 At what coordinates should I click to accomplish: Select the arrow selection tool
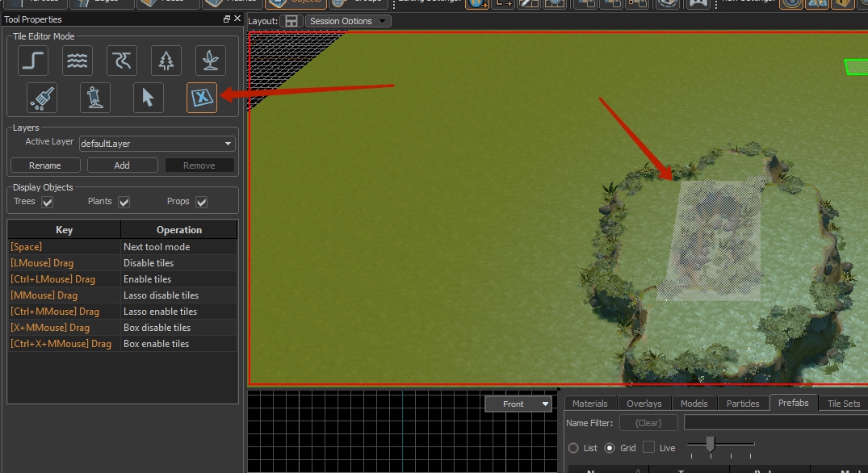tap(149, 98)
